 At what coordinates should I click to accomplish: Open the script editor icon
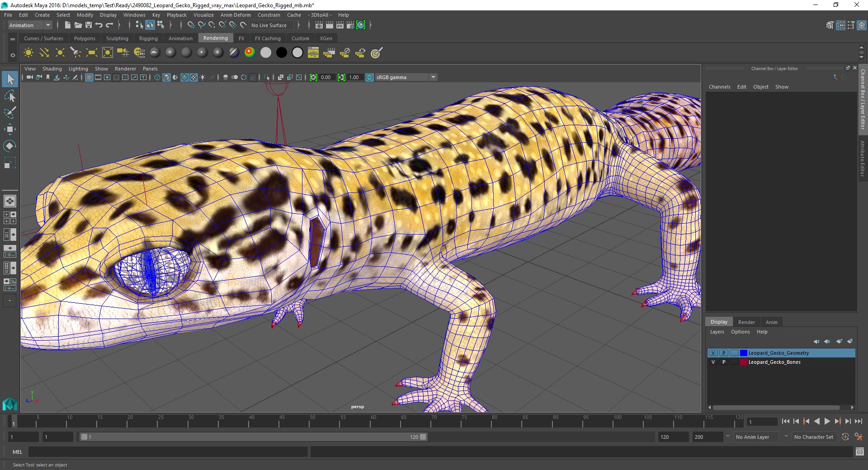click(x=859, y=451)
